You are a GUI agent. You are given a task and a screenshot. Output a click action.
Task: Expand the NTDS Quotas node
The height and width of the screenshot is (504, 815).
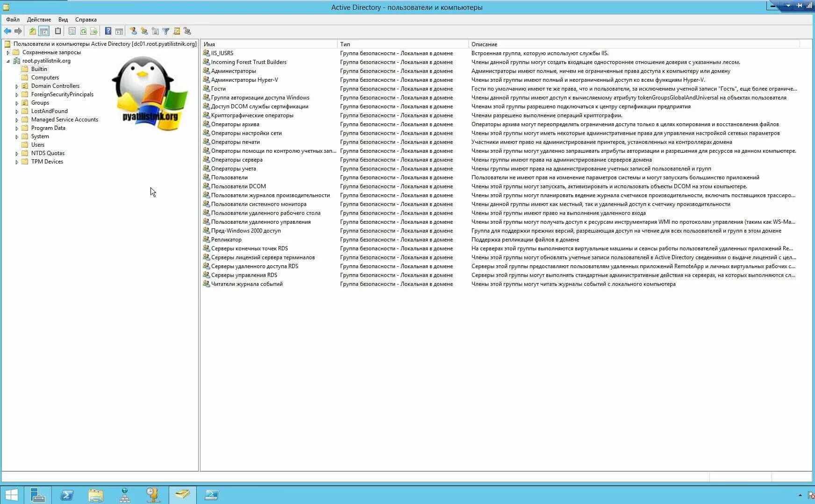(x=17, y=154)
